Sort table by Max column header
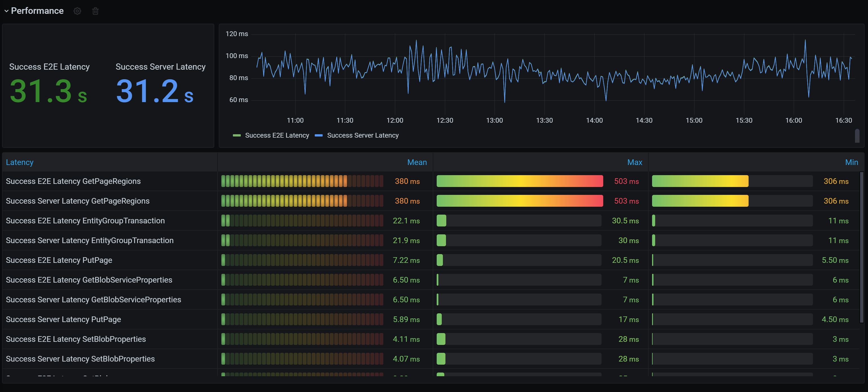The image size is (868, 392). [635, 162]
